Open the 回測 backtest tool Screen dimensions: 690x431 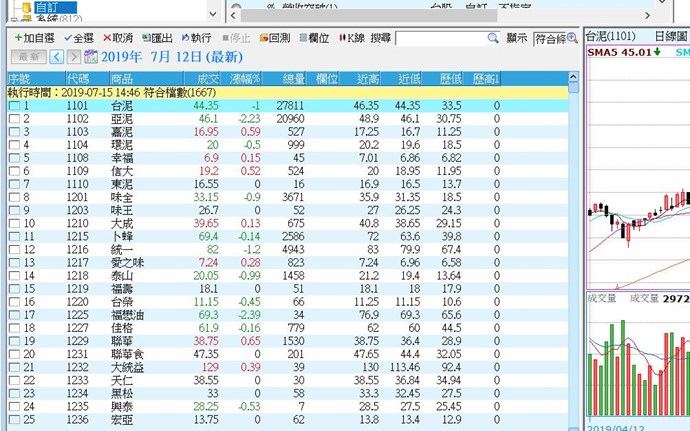(274, 37)
